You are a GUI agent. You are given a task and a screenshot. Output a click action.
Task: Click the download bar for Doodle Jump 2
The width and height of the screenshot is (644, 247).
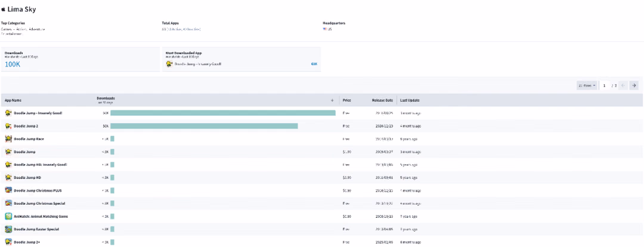click(204, 126)
